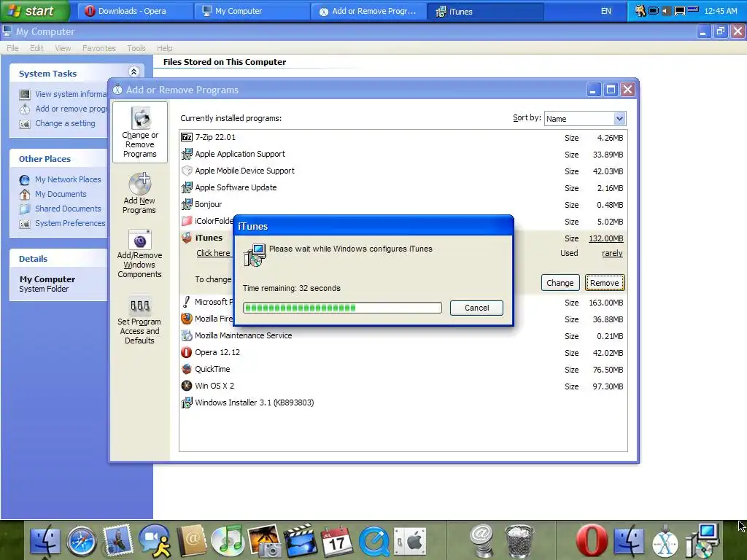Open Mail stamp icon in dock
Viewport: 747px width, 560px height.
[118, 542]
